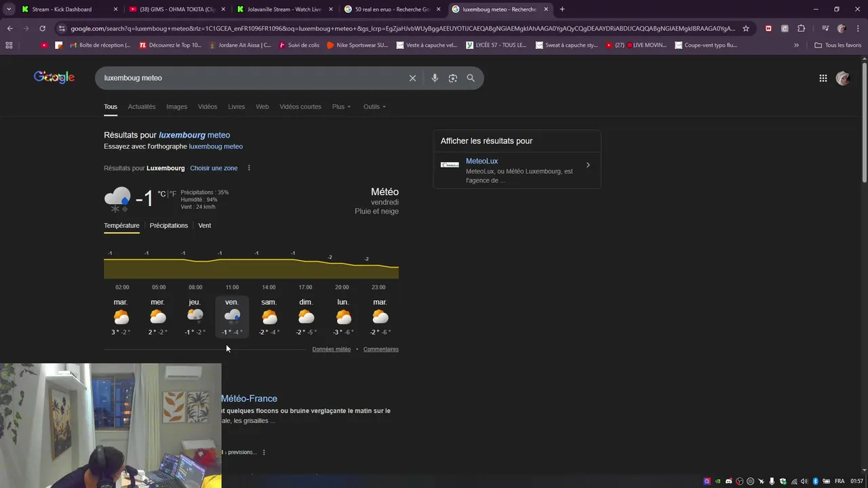Expand MeteoLux result via chevron arrow
868x488 pixels.
[x=588, y=165]
